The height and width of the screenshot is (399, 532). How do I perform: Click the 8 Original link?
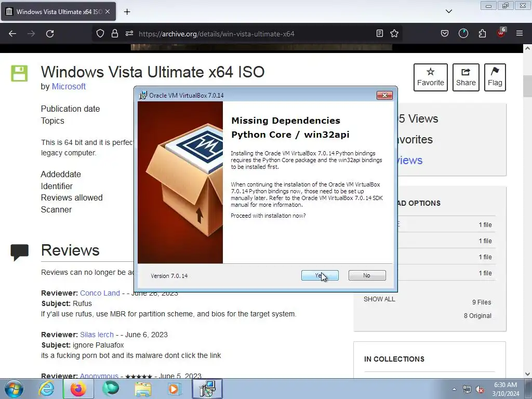pos(477,316)
